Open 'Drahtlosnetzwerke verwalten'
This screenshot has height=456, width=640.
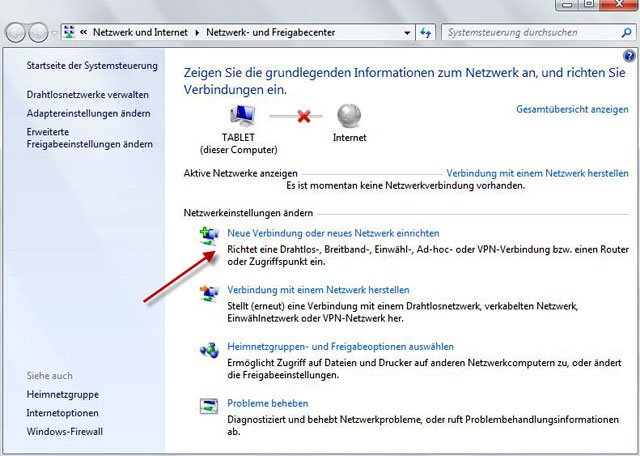[x=87, y=95]
